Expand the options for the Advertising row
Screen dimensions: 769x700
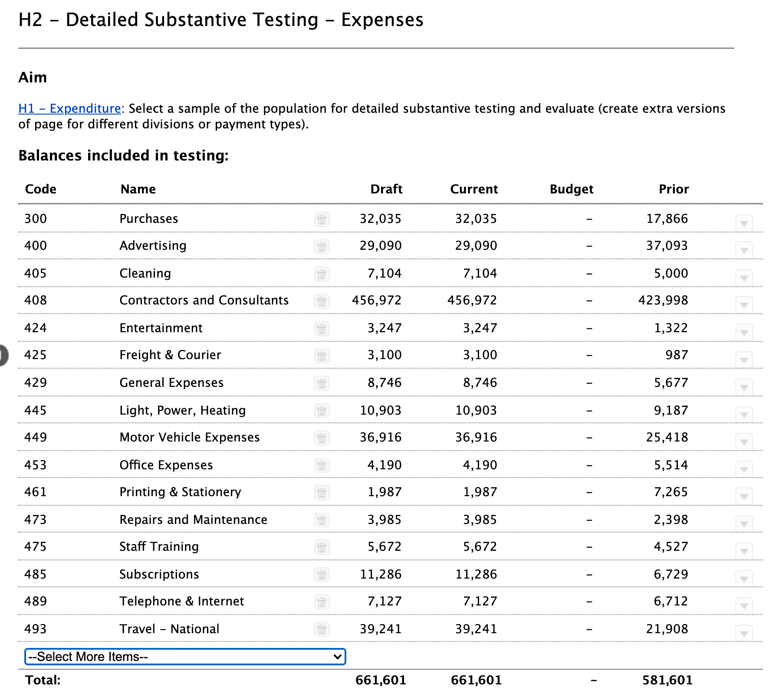tap(744, 250)
